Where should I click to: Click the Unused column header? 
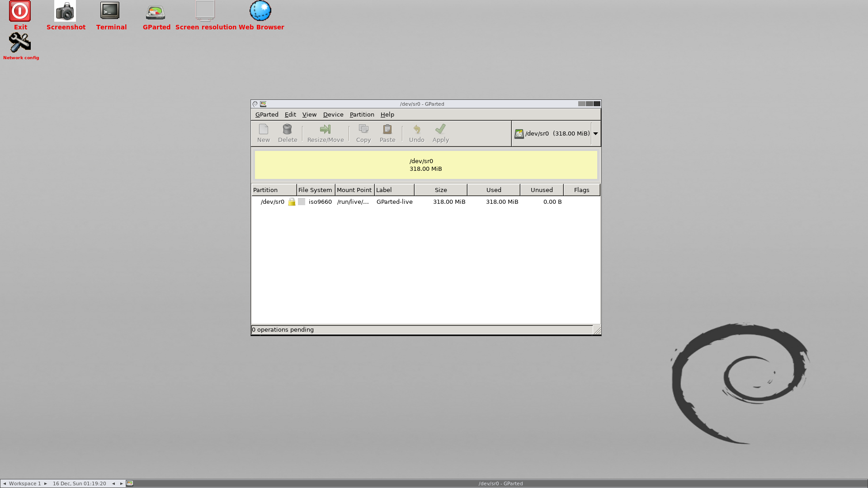tap(542, 190)
